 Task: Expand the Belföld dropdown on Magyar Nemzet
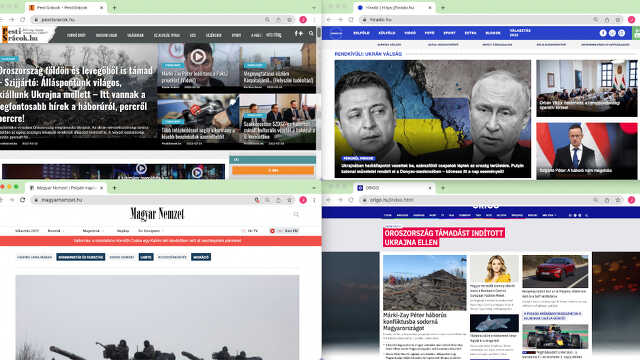pos(56,231)
